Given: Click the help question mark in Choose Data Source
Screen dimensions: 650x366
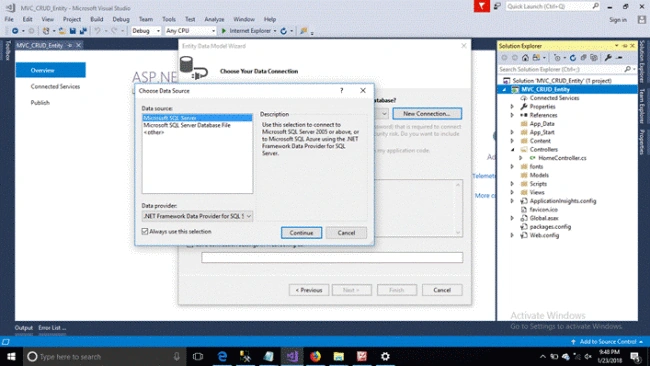Looking at the screenshot, I should [342, 90].
